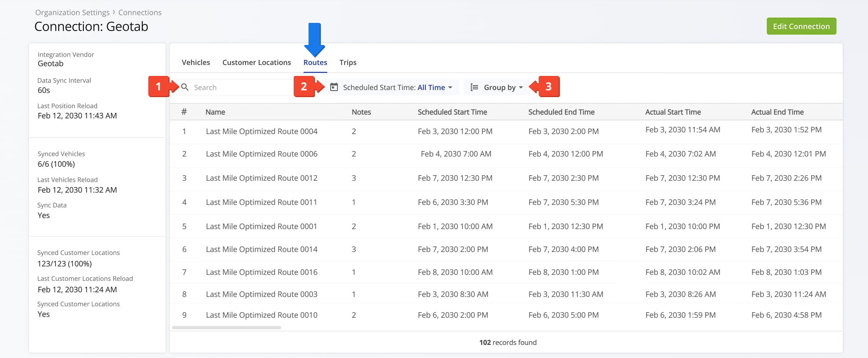Click the calendar icon beside Scheduled Start Time
Screen dimensions: 868x358
[334, 87]
